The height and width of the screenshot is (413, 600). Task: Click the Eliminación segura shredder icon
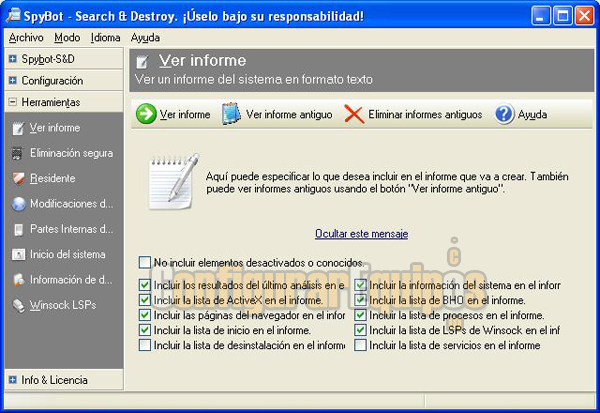pyautogui.click(x=17, y=153)
